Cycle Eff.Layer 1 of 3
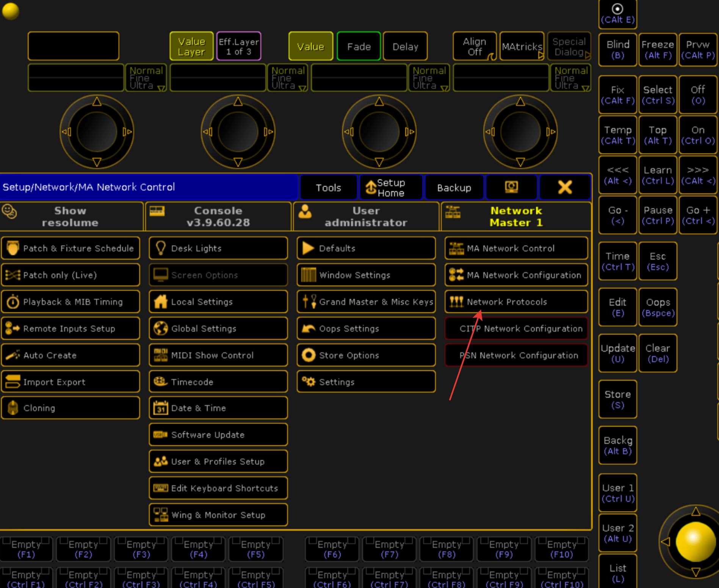This screenshot has height=588, width=719. pos(239,46)
